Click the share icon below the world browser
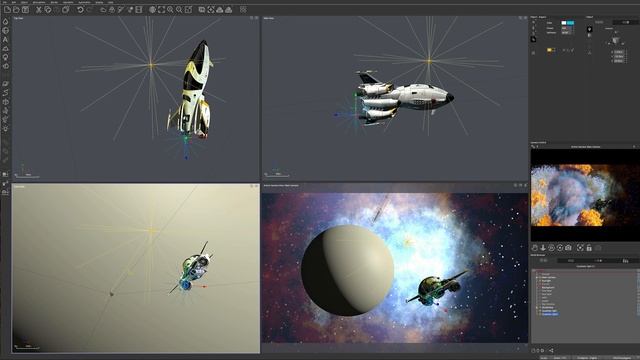This screenshot has height=360, width=640. pos(551,350)
